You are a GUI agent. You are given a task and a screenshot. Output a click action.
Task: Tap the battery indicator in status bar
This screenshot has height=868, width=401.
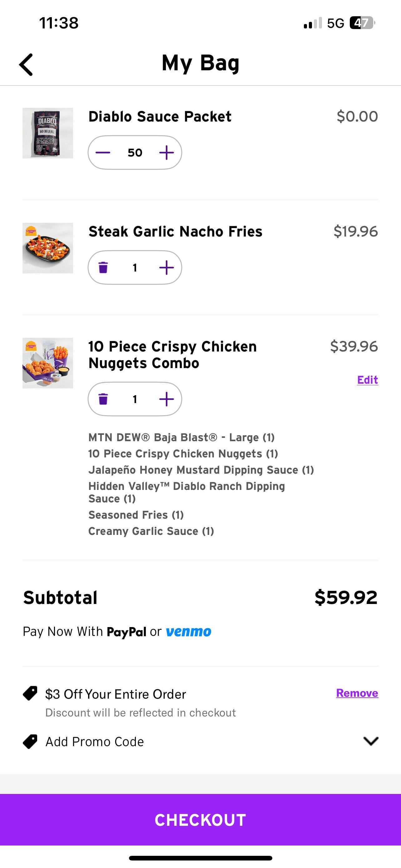point(362,23)
